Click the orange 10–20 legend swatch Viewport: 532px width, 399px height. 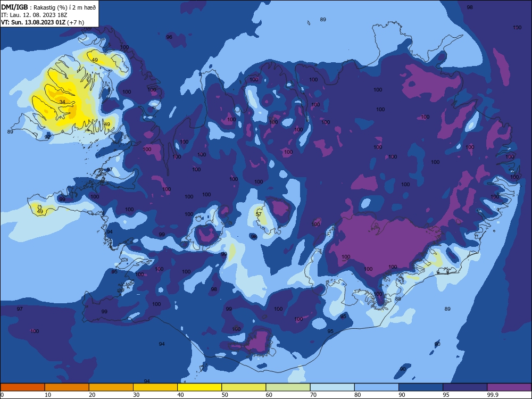(x=67, y=387)
